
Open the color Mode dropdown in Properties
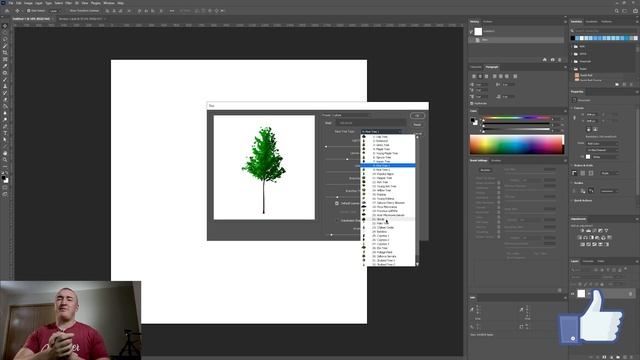point(602,144)
